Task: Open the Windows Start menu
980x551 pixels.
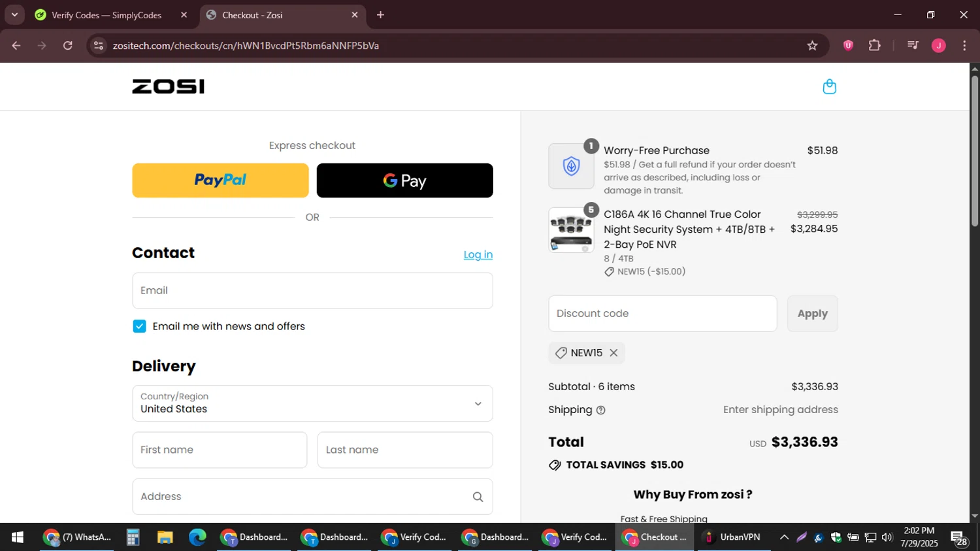Action: click(x=18, y=537)
